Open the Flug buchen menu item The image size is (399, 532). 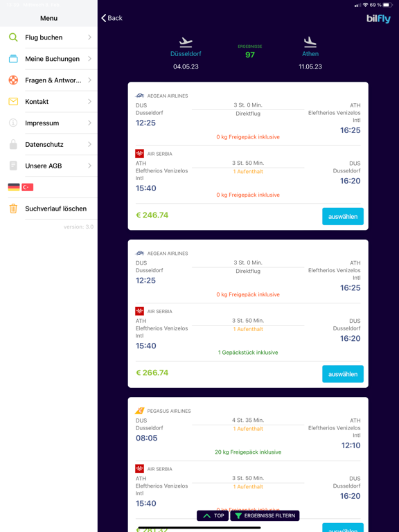click(48, 37)
